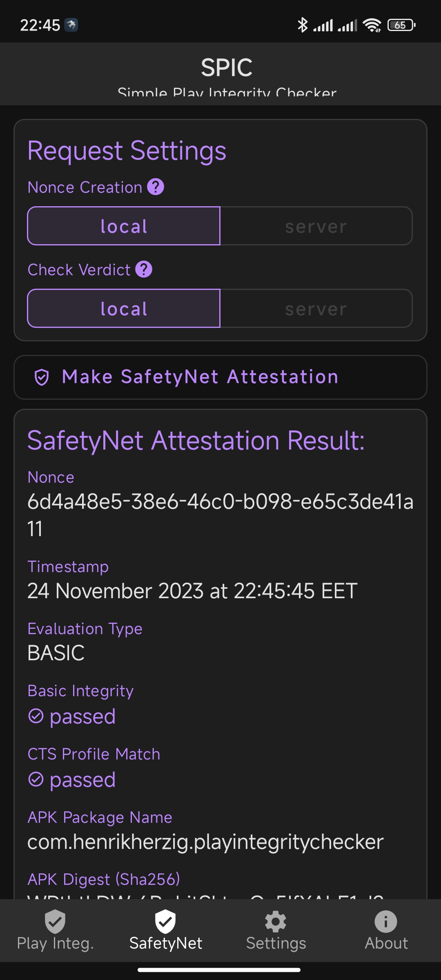Tap Bluetooth icon in status bar
441x980 pixels.
pyautogui.click(x=302, y=25)
